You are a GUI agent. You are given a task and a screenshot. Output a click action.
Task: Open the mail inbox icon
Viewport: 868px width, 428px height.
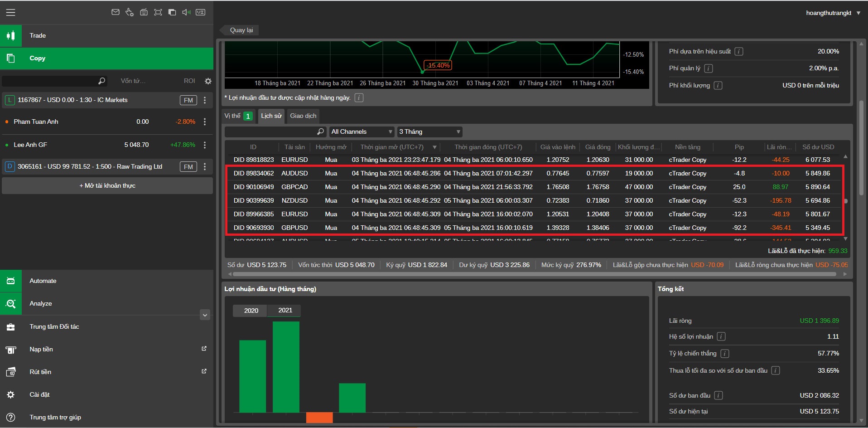pyautogui.click(x=116, y=12)
